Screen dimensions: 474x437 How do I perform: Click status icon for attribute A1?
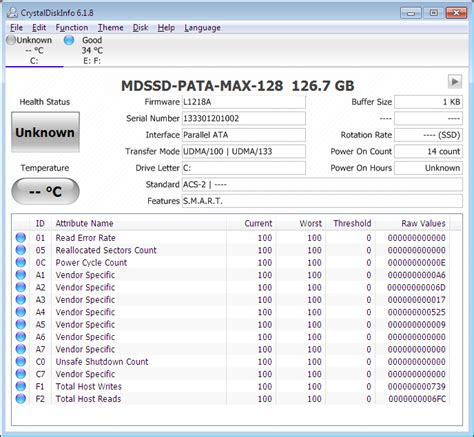point(21,275)
